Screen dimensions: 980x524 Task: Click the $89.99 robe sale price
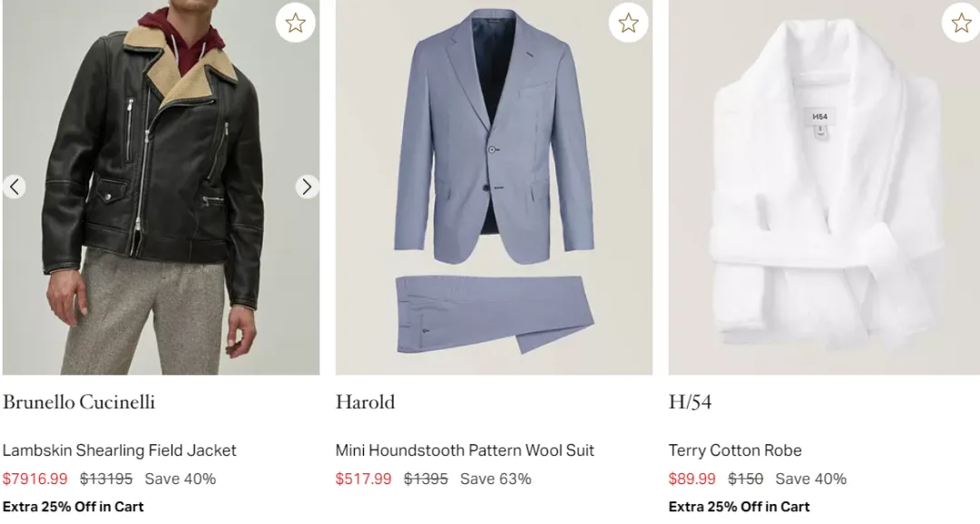(691, 479)
